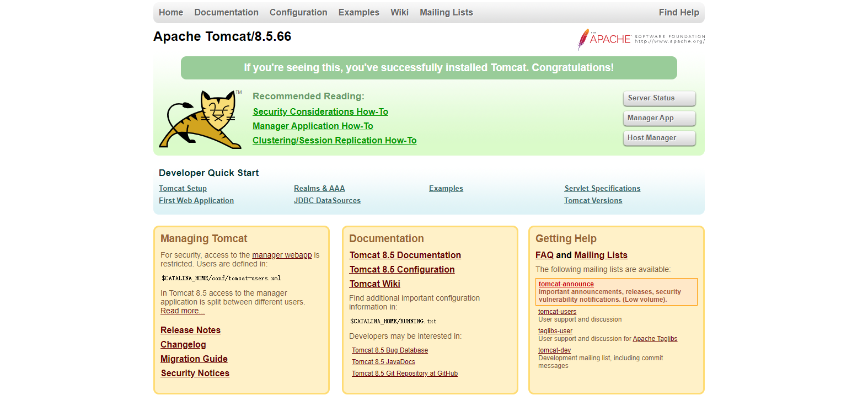Open Tomcat 8.5 Configuration link
The height and width of the screenshot is (411, 868).
402,269
